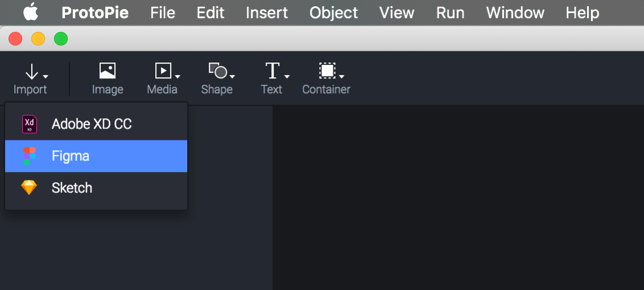Click the Sketch diamond icon
Viewport: 644px width, 290px height.
pyautogui.click(x=29, y=188)
